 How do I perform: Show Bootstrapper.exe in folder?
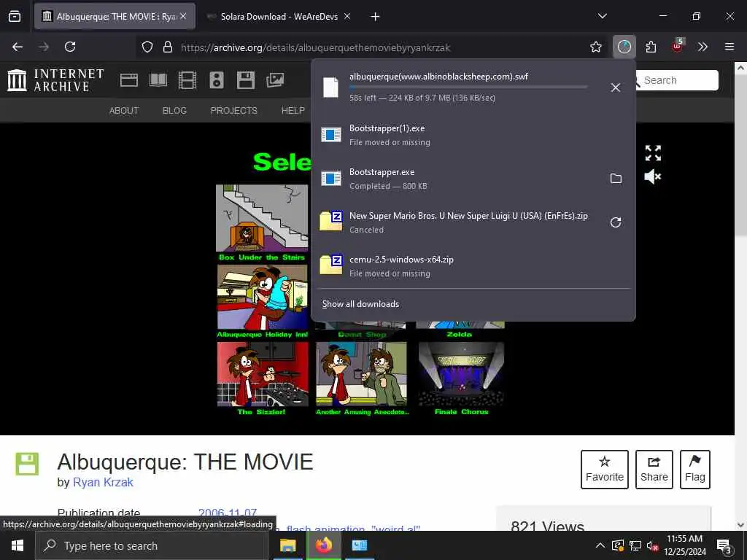coord(616,179)
